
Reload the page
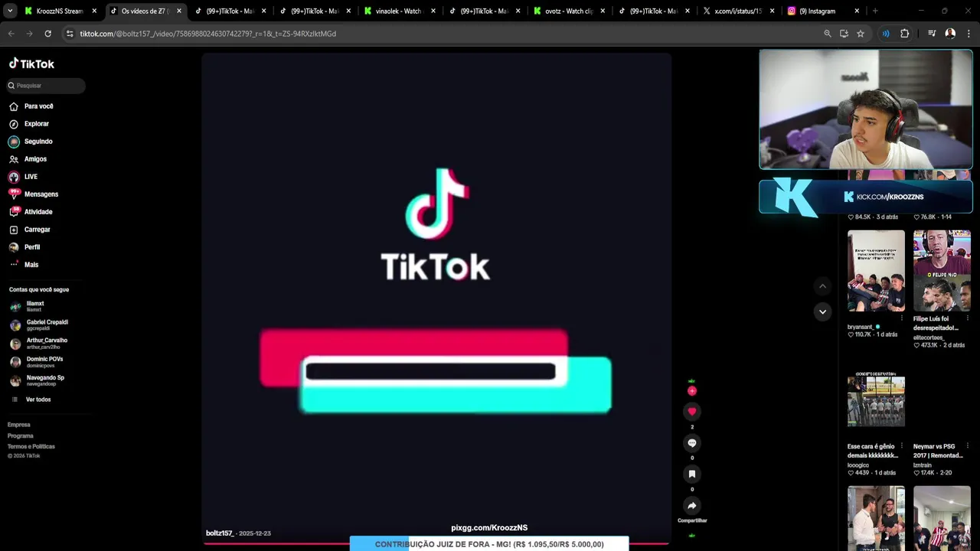coord(48,34)
